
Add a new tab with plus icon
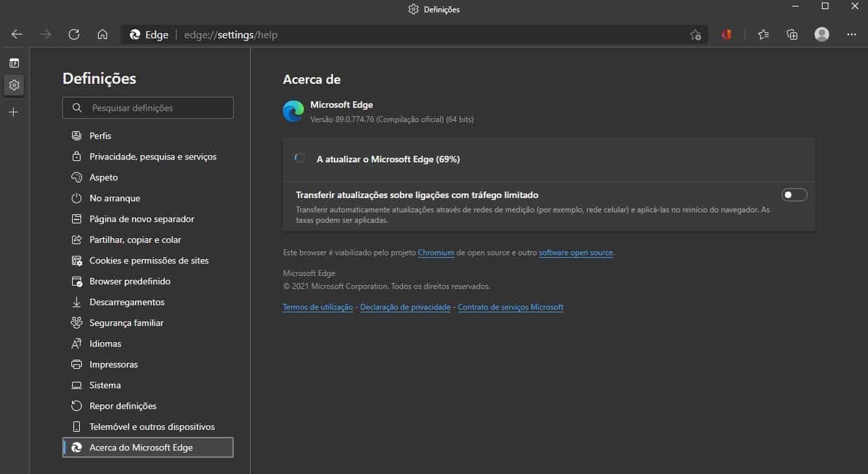pyautogui.click(x=14, y=112)
